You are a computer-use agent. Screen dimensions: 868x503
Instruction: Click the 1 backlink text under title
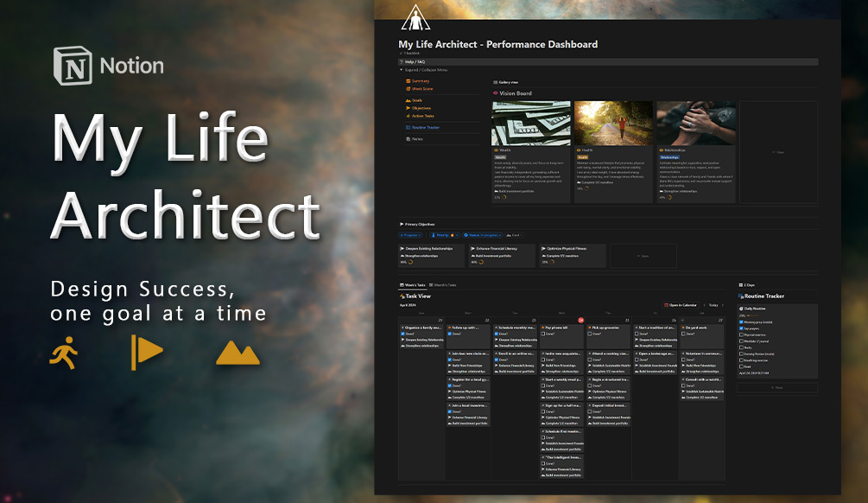click(x=411, y=54)
